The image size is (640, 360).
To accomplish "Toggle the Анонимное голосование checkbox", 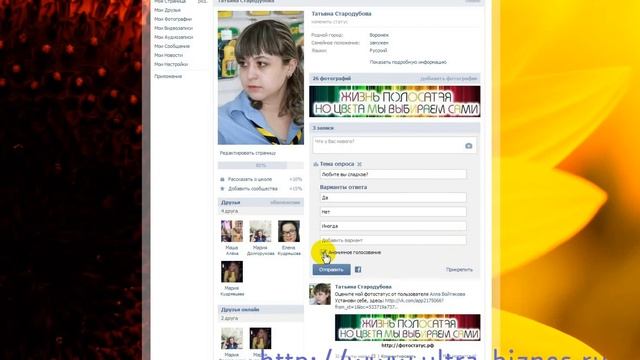I will (x=324, y=252).
